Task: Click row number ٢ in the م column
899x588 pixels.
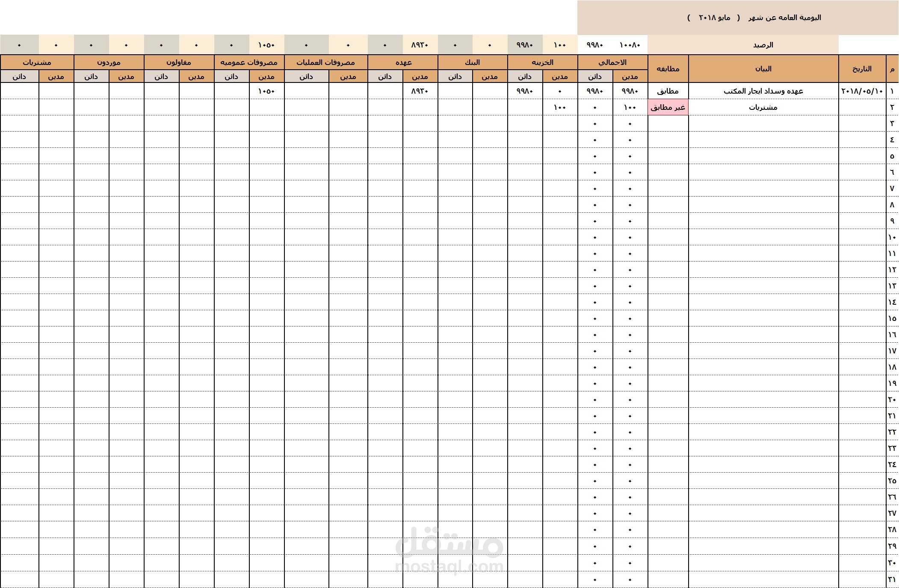Action: 892,107
